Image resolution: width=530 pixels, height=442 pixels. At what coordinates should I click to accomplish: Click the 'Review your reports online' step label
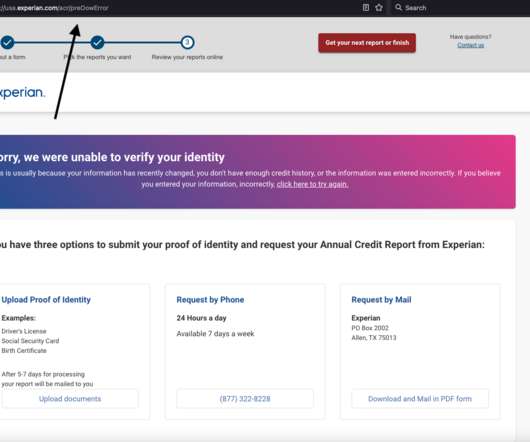tap(187, 57)
